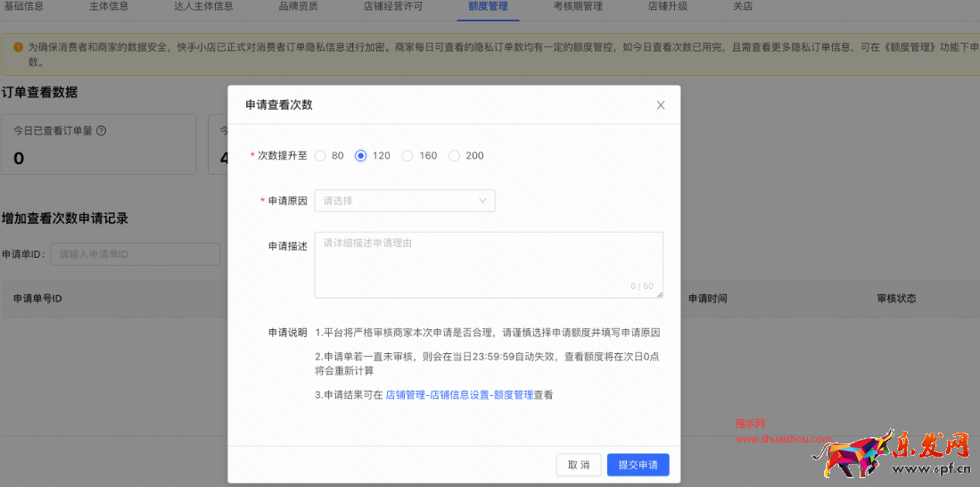
Task: Switch to the 品牌资质 tab
Action: [298, 7]
